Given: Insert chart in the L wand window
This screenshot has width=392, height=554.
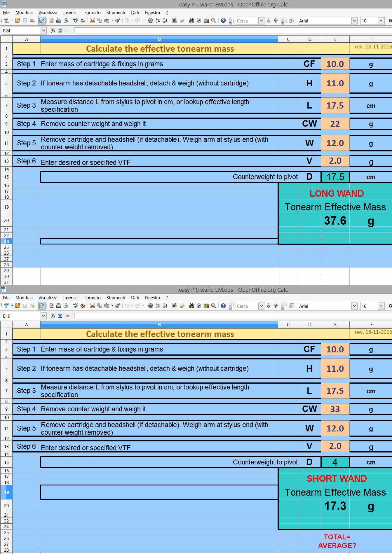Looking at the screenshot, I should [175, 21].
